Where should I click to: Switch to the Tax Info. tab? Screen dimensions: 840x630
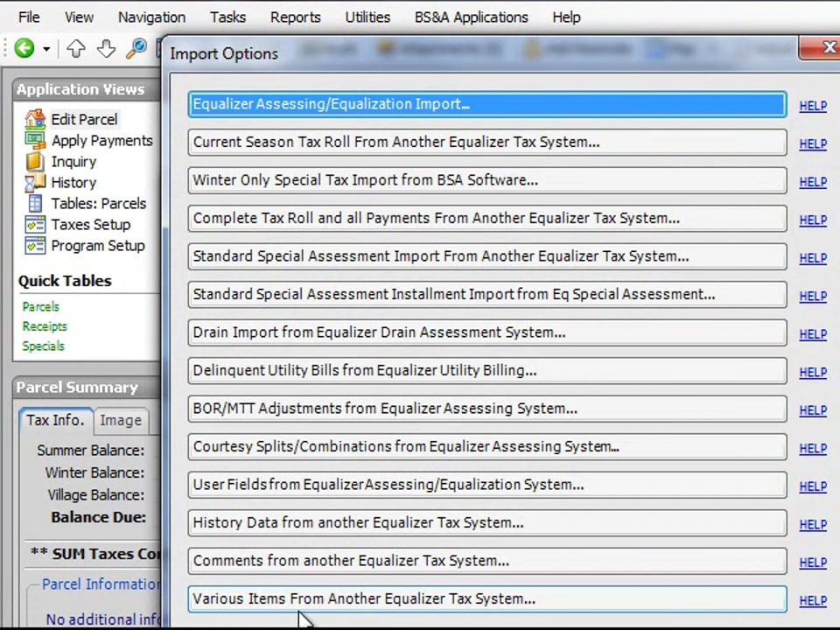click(56, 420)
